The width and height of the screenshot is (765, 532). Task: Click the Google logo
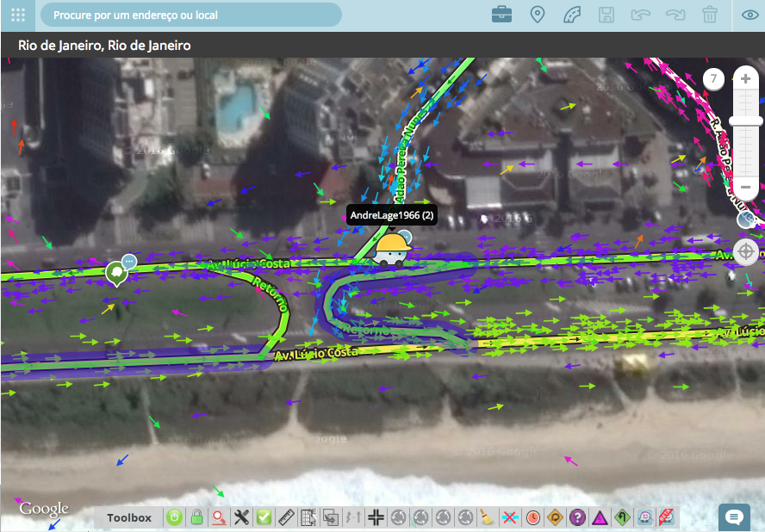(x=44, y=509)
